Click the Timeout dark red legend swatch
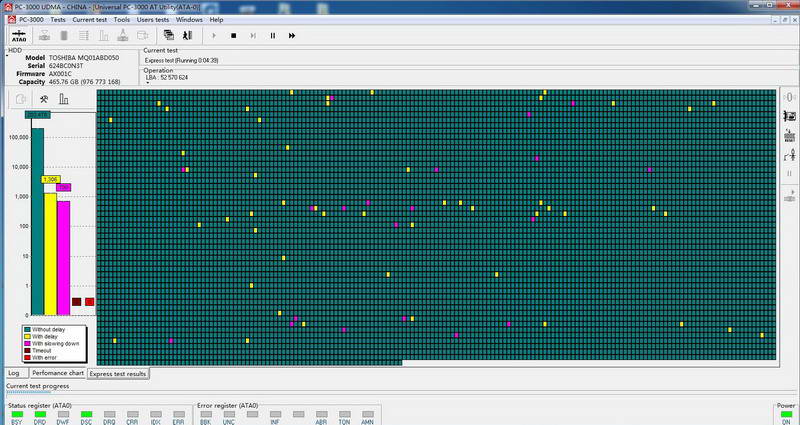 pos(27,351)
